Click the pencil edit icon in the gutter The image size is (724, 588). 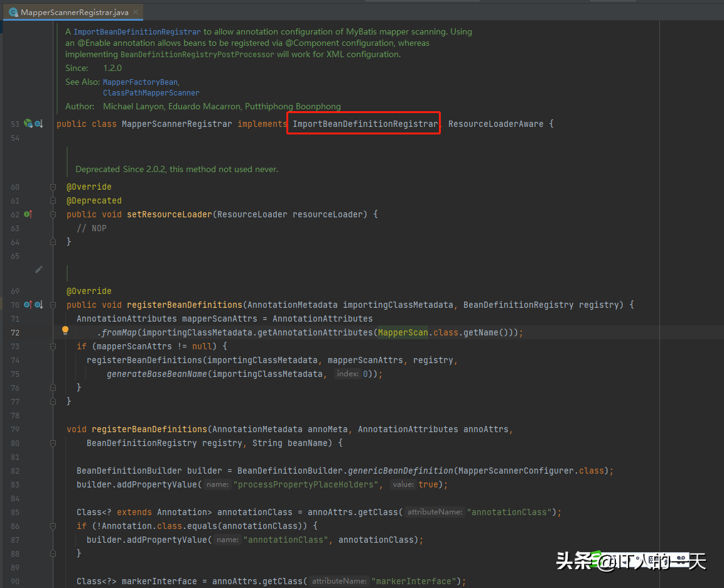(39, 269)
